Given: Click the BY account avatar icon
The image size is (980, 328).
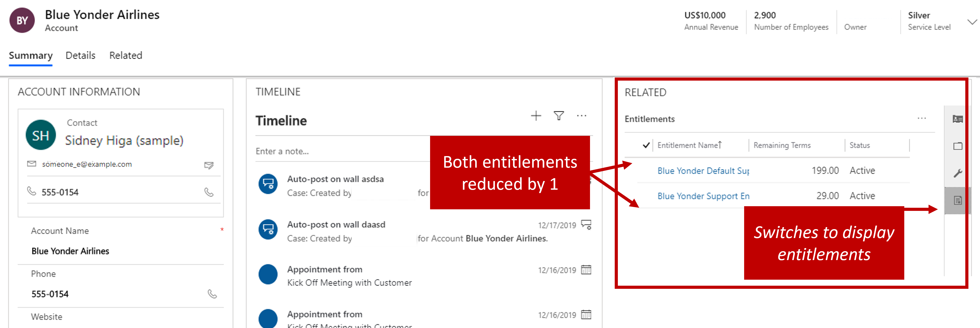Looking at the screenshot, I should [22, 20].
